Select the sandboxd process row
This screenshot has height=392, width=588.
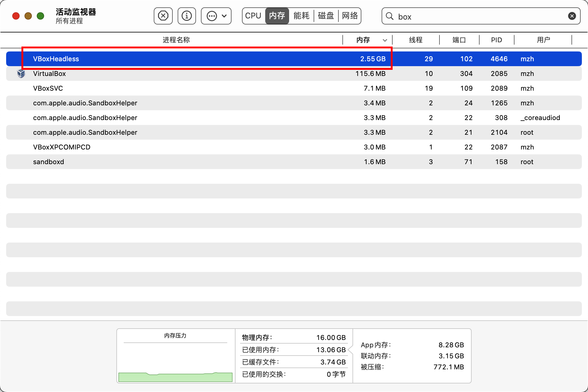coord(294,162)
